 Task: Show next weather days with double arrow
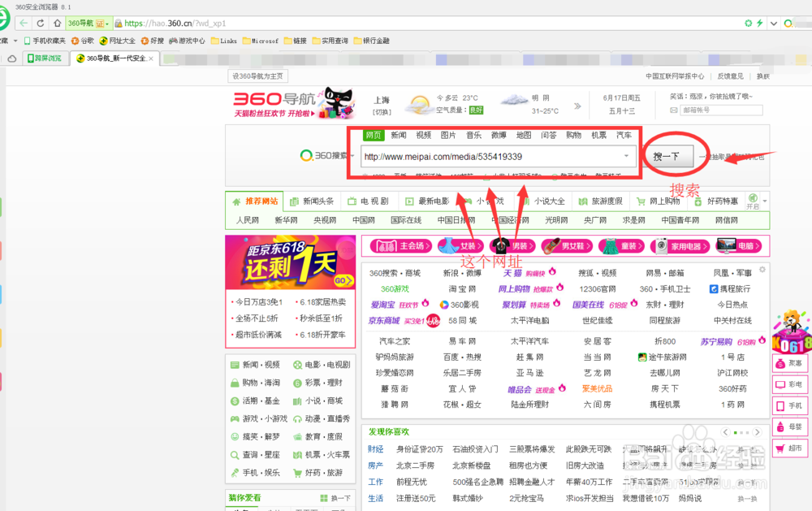click(577, 106)
